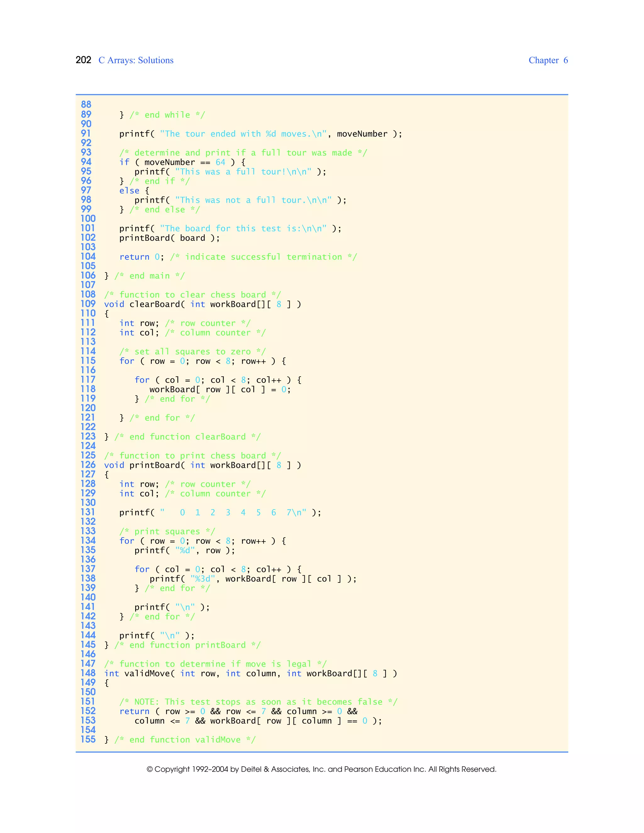Click the '/* print squares */' comment
644x833 pixels.
[167, 531]
